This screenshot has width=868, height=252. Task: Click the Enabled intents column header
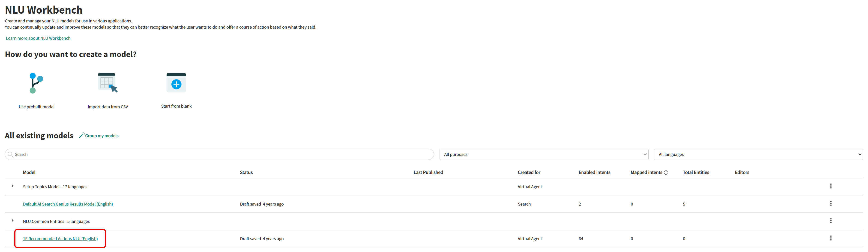[x=594, y=172]
